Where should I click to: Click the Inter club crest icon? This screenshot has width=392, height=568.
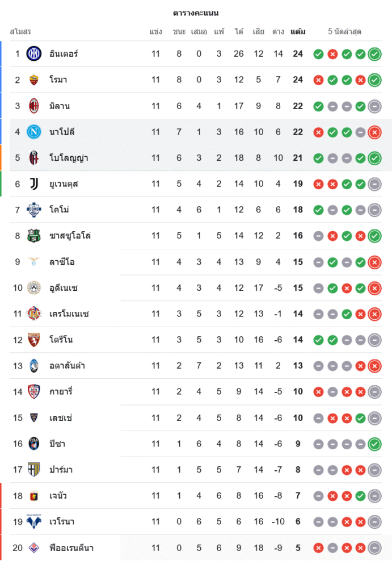point(34,54)
